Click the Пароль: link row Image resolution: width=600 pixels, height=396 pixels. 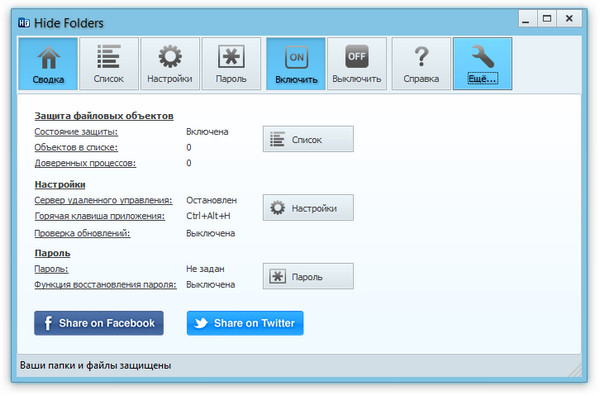(x=51, y=269)
